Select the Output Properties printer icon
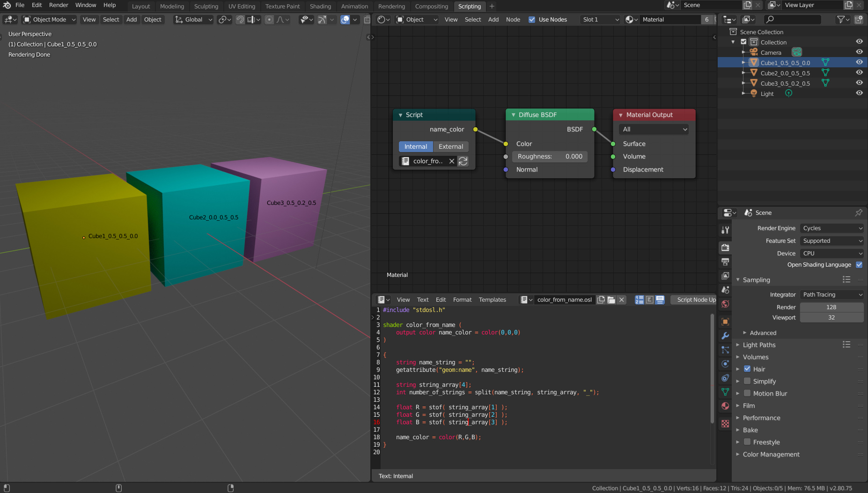Viewport: 868px width, 493px height. point(725,261)
